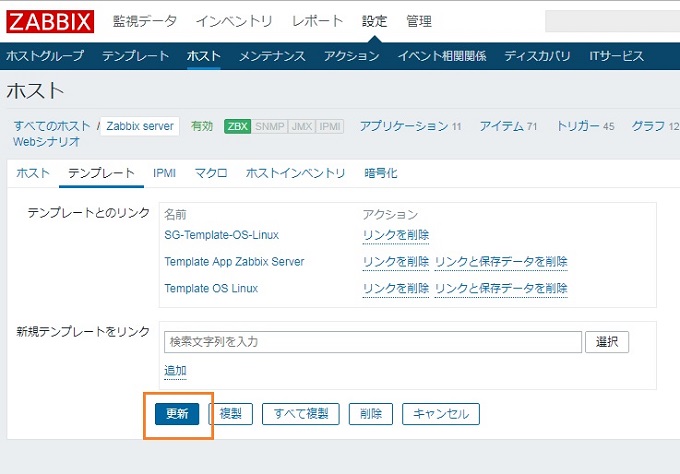Open the 管理 top menu
This screenshot has width=680, height=474.
[418, 21]
